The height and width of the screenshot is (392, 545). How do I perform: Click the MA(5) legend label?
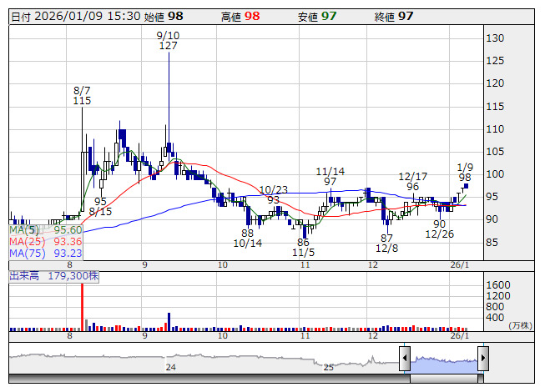coord(22,229)
